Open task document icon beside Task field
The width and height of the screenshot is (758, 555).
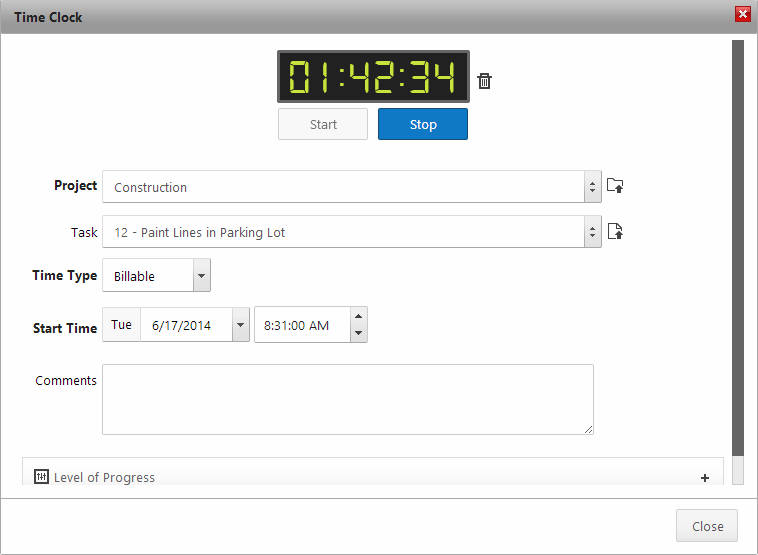click(x=615, y=231)
